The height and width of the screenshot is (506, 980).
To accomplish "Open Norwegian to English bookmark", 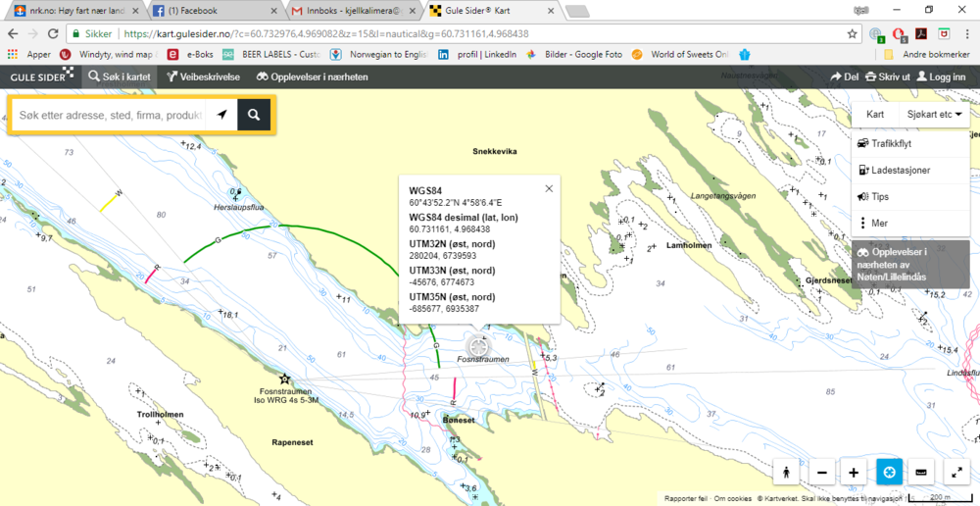I will click(379, 54).
